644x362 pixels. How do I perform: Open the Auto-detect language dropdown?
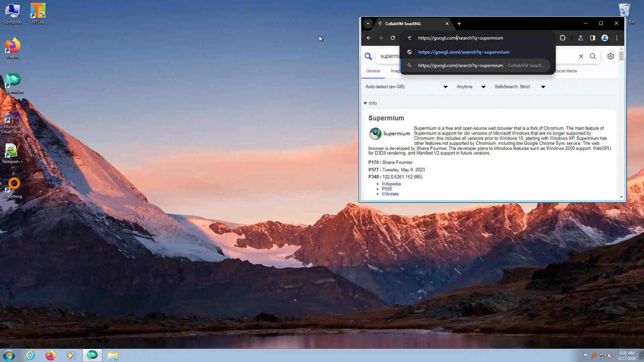coord(407,87)
